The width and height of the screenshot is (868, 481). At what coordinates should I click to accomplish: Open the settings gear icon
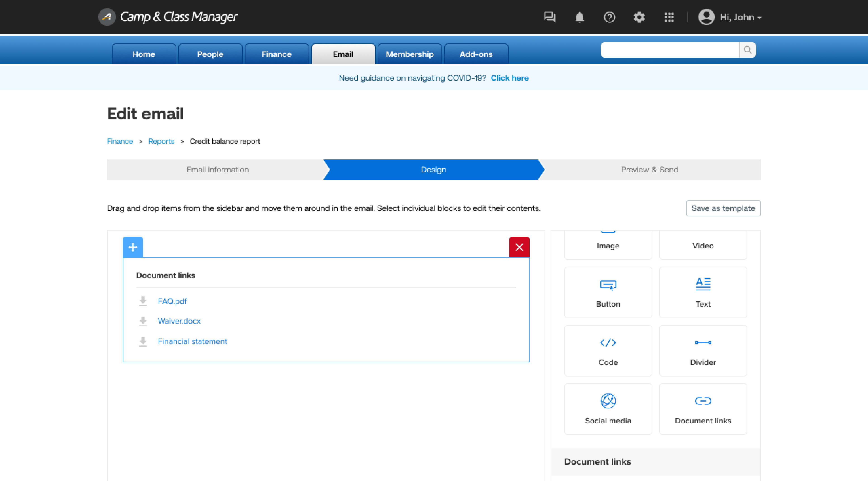639,17
